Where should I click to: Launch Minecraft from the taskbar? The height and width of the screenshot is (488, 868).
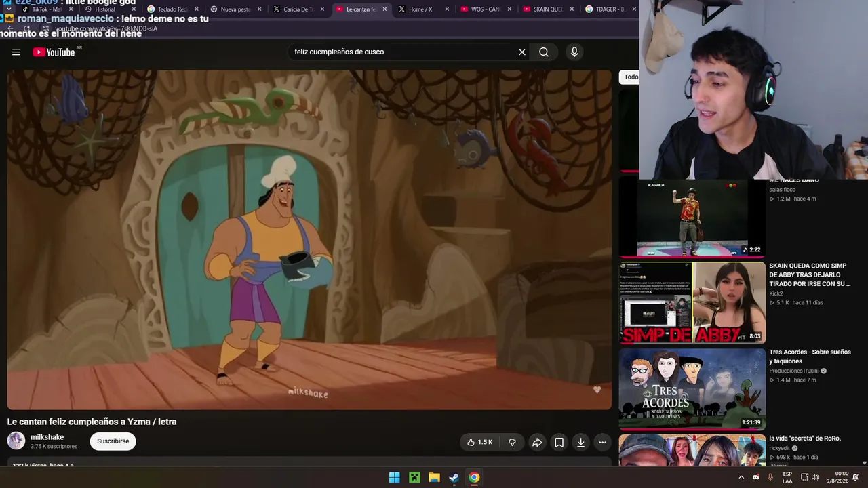414,477
